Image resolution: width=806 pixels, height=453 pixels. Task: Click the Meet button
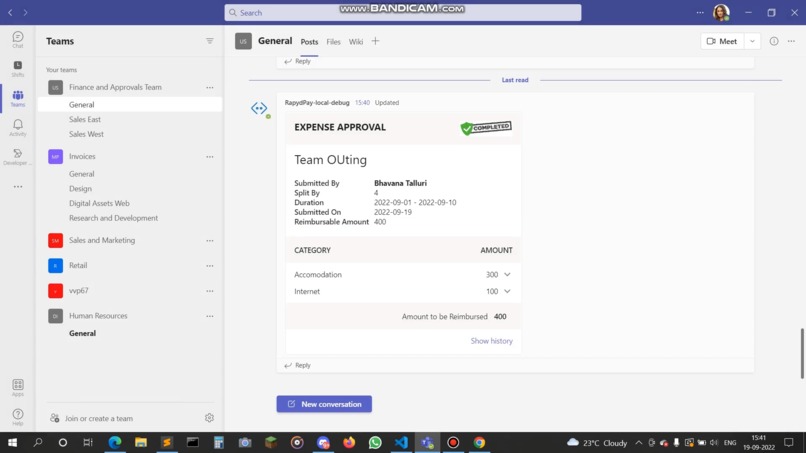click(722, 41)
